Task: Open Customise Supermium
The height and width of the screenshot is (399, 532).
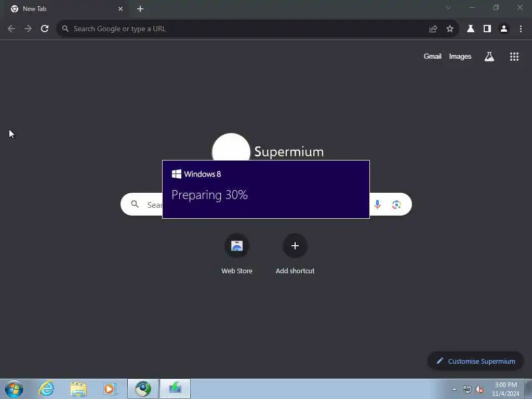Action: [x=476, y=362]
